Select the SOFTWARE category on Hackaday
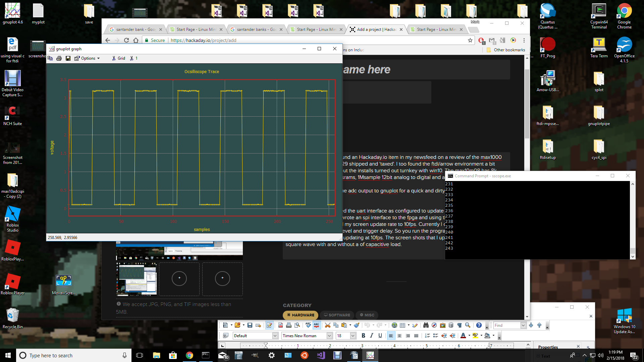The height and width of the screenshot is (362, 644). coord(337,315)
